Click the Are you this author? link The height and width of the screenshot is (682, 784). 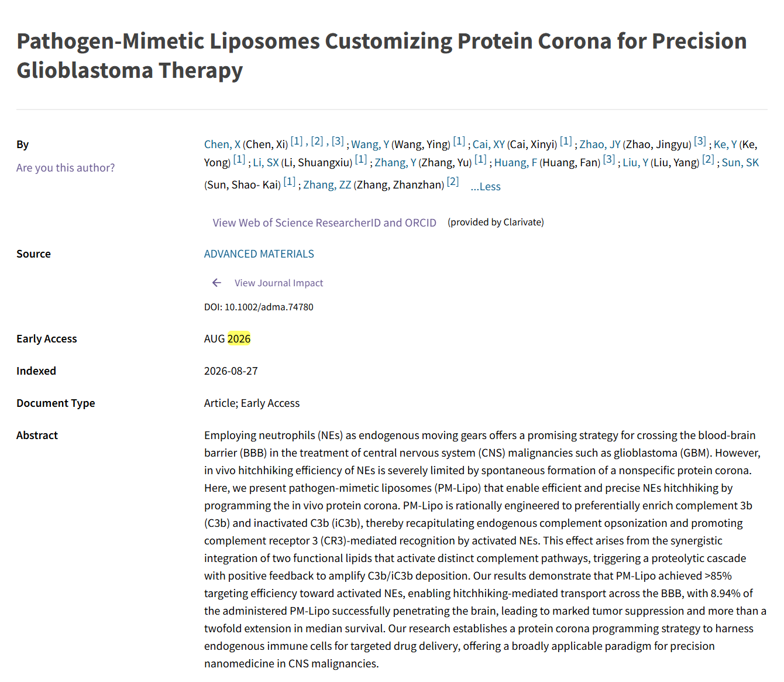click(66, 167)
